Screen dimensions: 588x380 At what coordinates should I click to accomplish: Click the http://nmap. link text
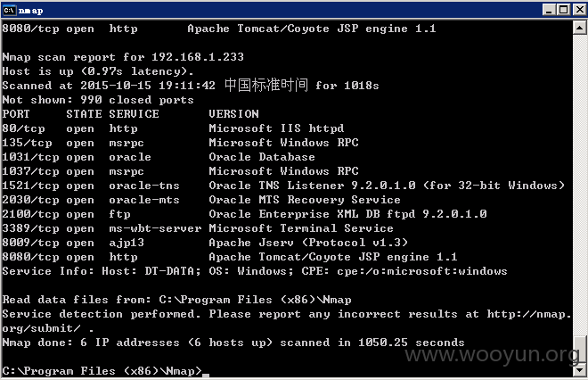tap(529, 314)
